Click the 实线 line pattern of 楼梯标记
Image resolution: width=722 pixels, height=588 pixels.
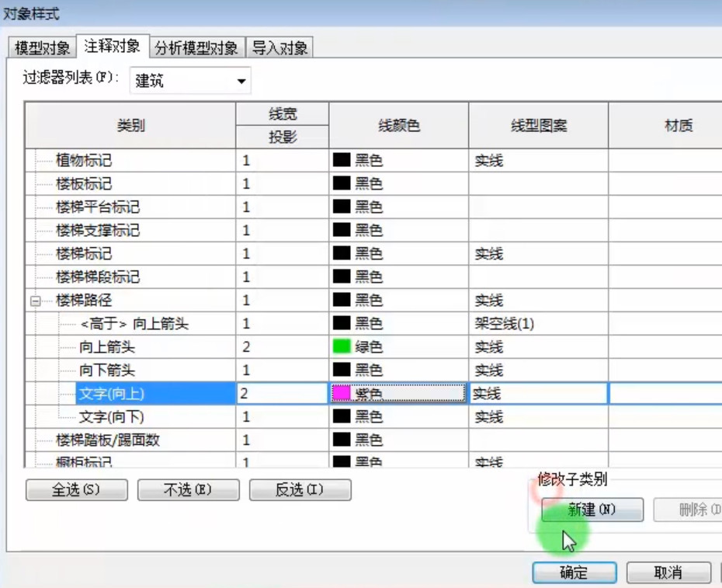(x=538, y=253)
